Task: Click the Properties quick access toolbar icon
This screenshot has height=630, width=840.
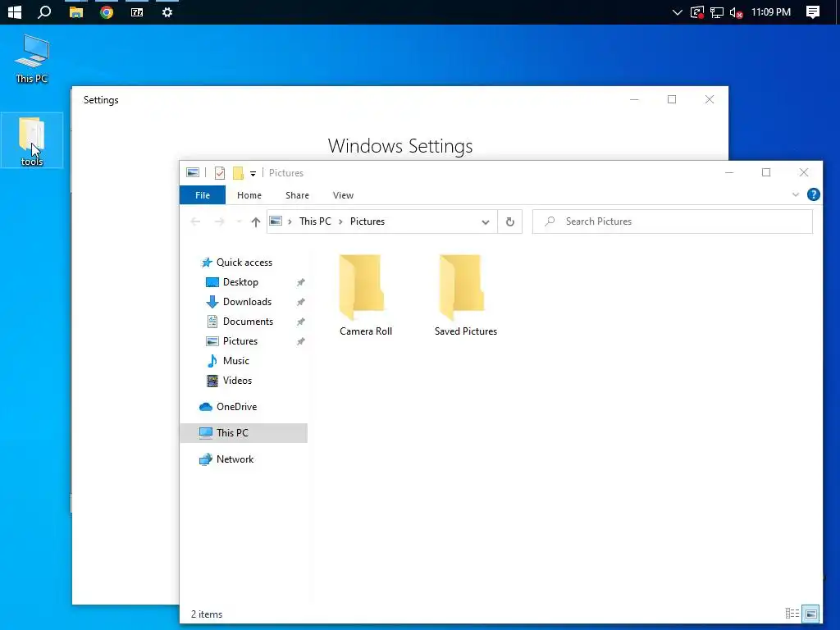Action: [x=220, y=173]
